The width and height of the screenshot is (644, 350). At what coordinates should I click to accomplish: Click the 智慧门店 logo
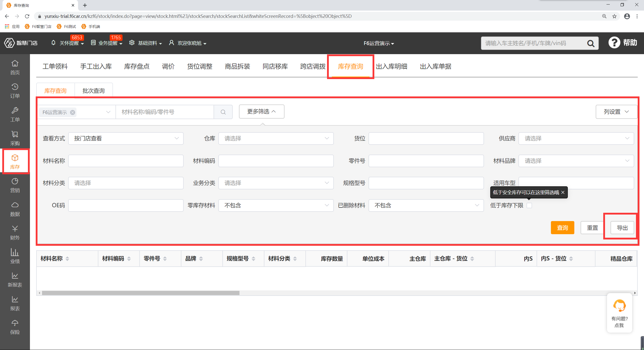tap(21, 43)
